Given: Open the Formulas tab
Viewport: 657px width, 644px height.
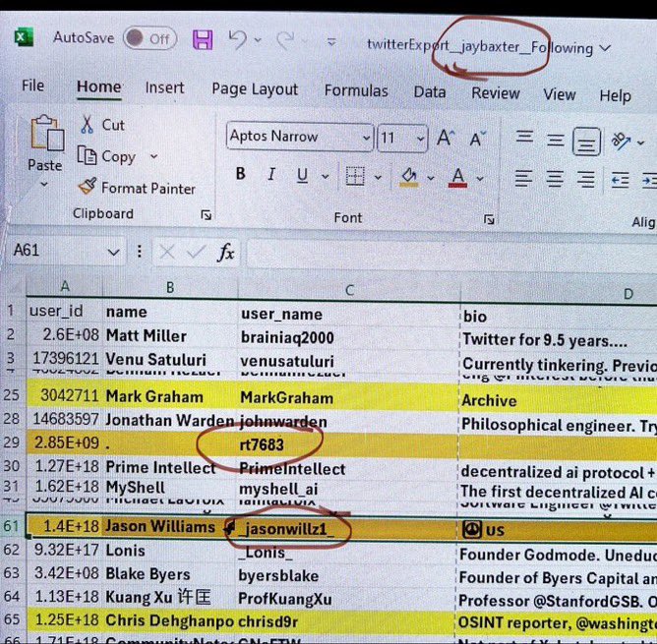Looking at the screenshot, I should pos(356,90).
